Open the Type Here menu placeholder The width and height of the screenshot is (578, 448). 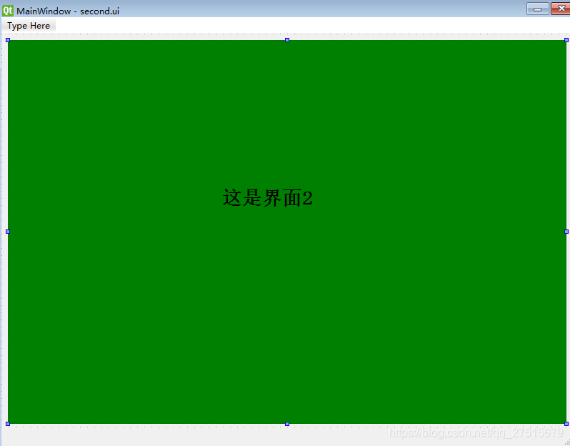tap(29, 26)
